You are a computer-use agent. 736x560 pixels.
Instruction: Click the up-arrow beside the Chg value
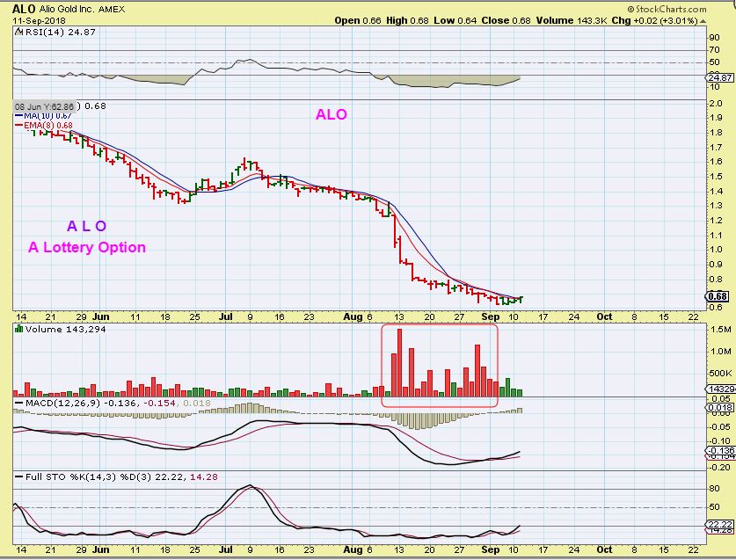pos(703,21)
